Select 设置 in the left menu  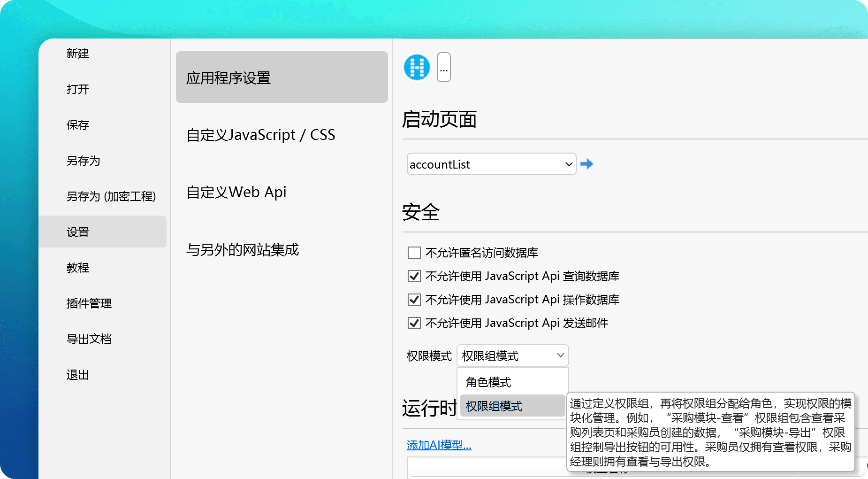point(102,232)
